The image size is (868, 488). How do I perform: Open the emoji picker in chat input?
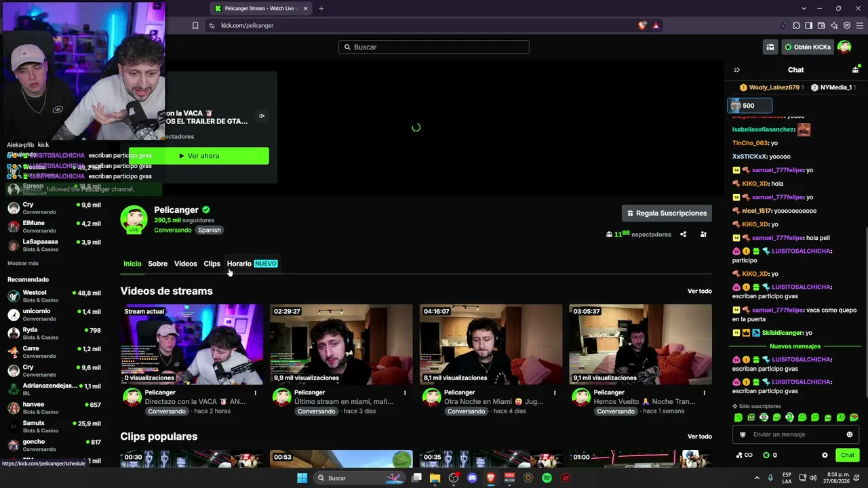(850, 434)
